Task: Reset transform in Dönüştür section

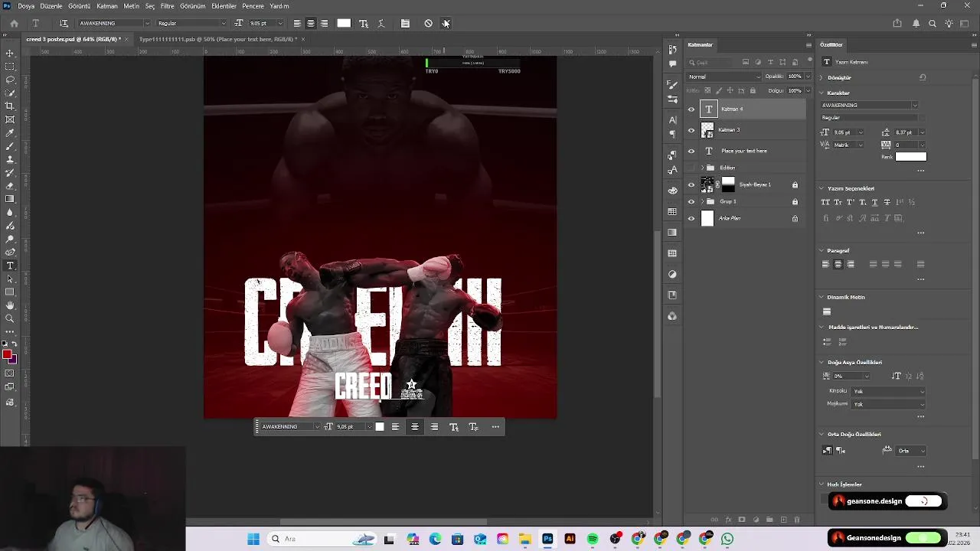Action: point(923,77)
